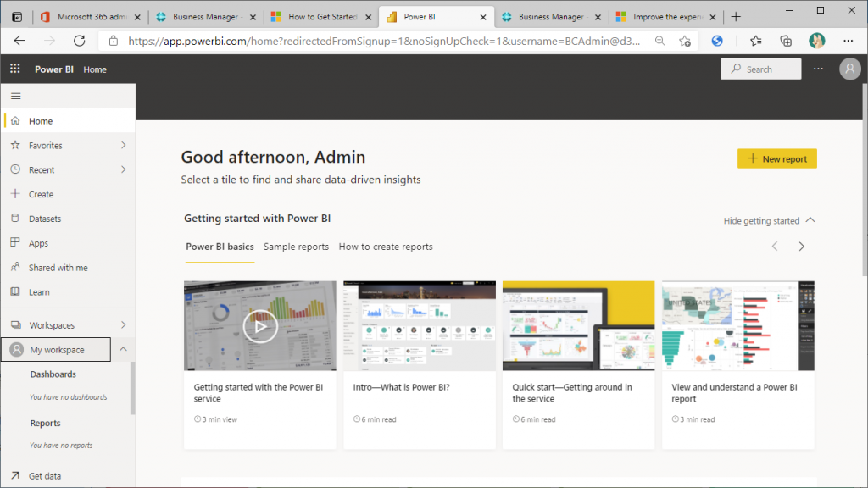Screen dimensions: 868x488
Task: View site information lock icon
Action: (x=114, y=41)
